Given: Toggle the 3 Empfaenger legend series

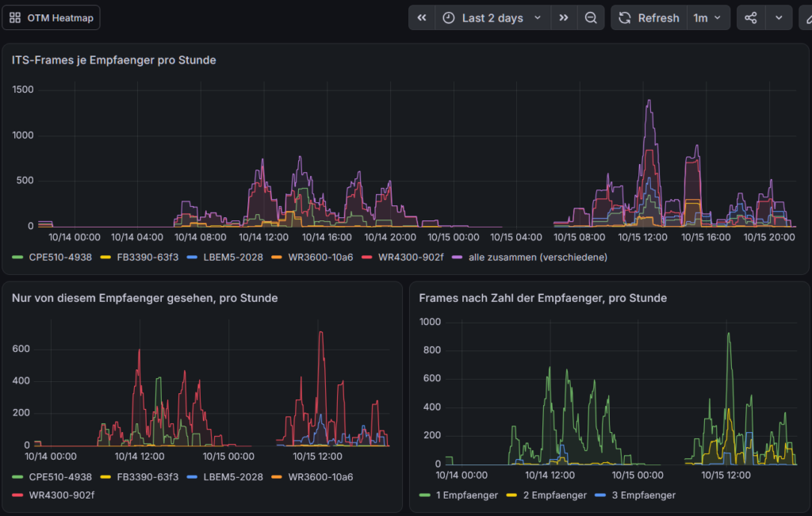Looking at the screenshot, I should pyautogui.click(x=644, y=495).
